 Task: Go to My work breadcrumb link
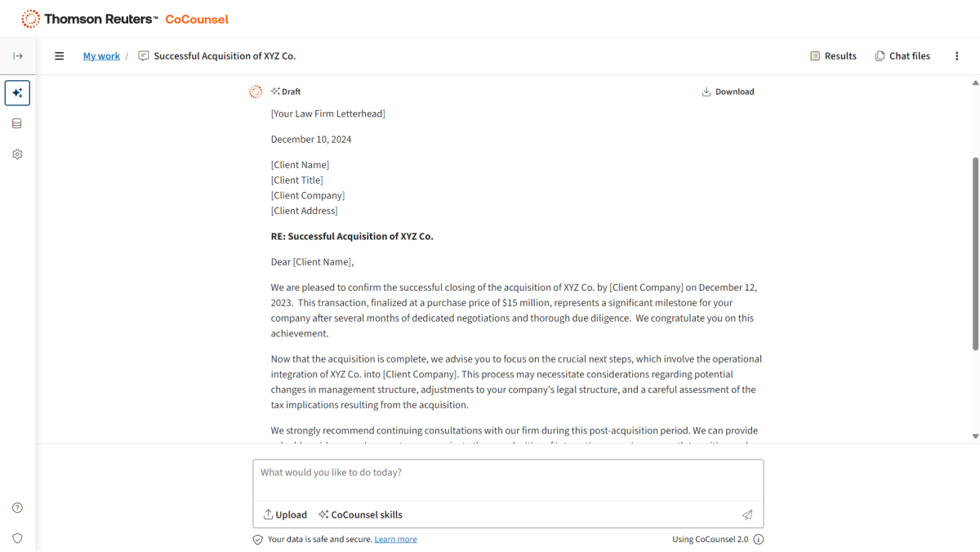(101, 56)
